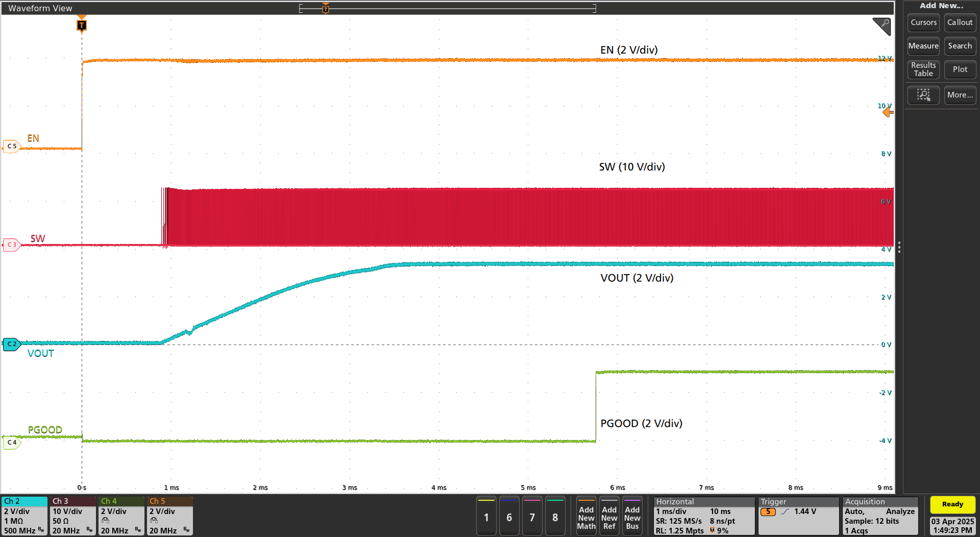Open the Cursors option
The width and height of the screenshot is (980, 537).
tap(923, 22)
